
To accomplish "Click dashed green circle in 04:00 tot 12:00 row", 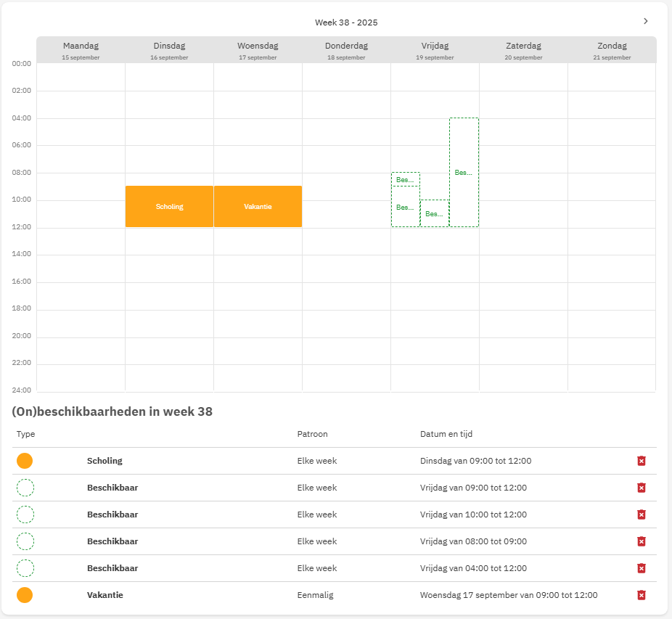I will [25, 568].
